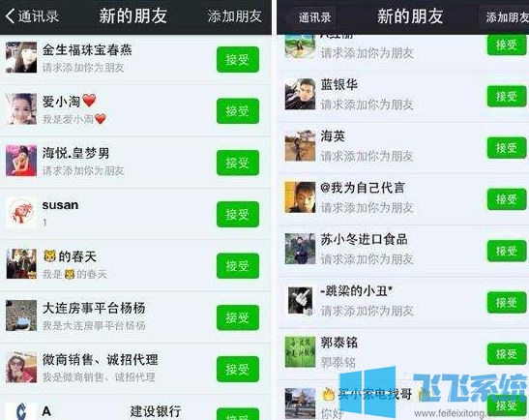Image resolution: width=529 pixels, height=420 pixels.
Task: Accept request from 大连房事平台杨杨
Action: coord(238,317)
